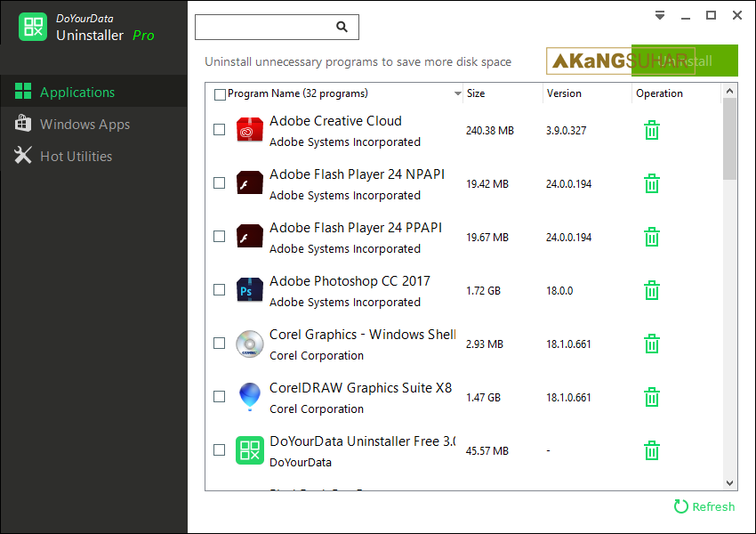Image resolution: width=756 pixels, height=534 pixels.
Task: Tick the Adobe Creative Cloud checkbox
Action: pyautogui.click(x=220, y=130)
